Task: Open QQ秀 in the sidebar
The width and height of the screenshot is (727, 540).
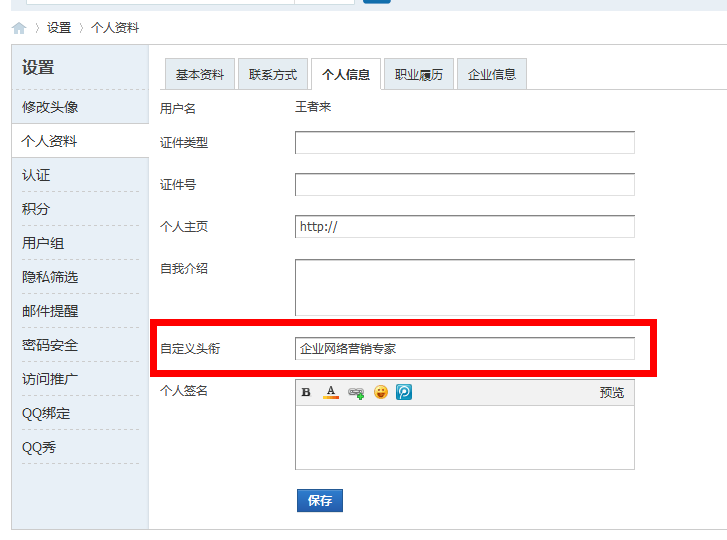Action: (80, 447)
